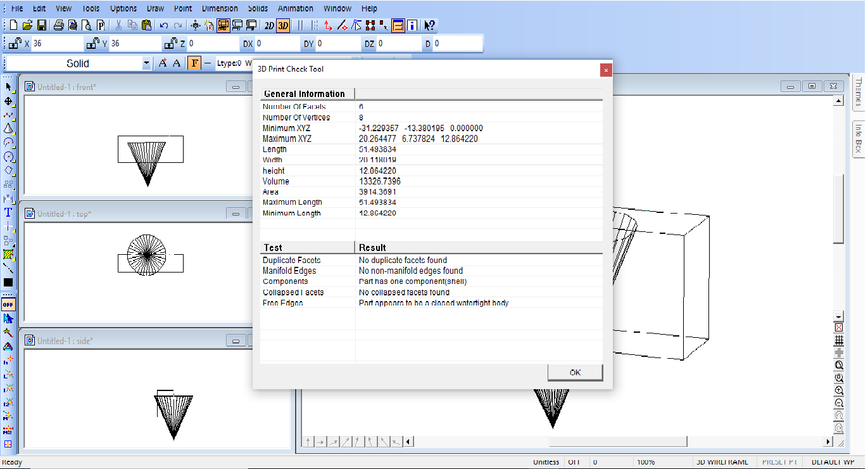
Task: Click the Undo icon
Action: click(x=163, y=25)
